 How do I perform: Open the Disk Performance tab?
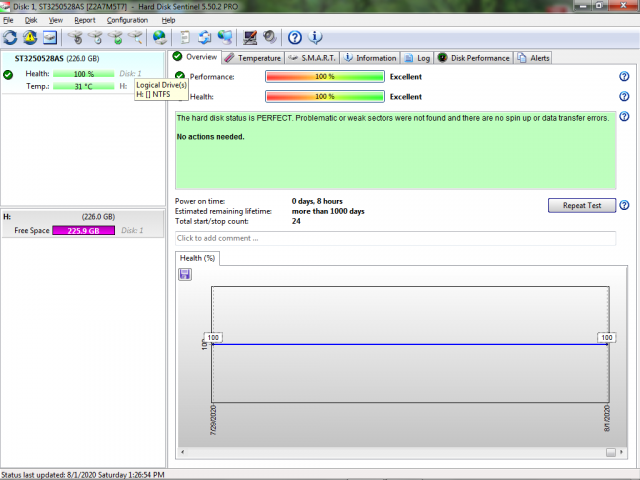click(474, 58)
